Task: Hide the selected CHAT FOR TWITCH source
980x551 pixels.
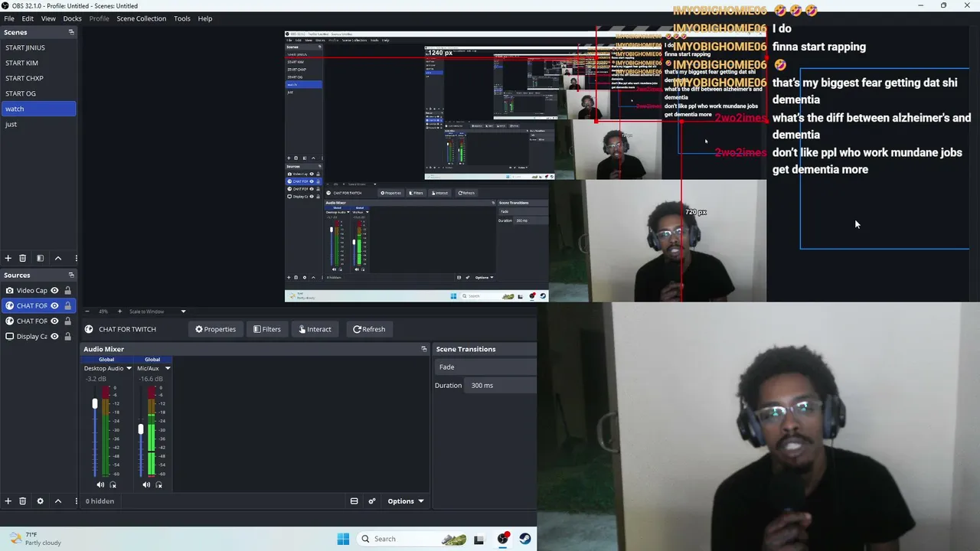Action: pos(54,306)
